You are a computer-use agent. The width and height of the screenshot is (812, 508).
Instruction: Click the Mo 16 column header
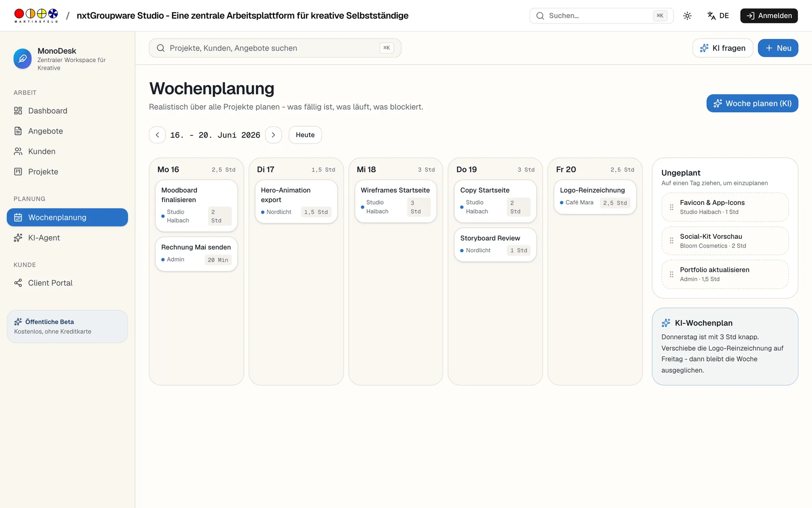coord(196,169)
